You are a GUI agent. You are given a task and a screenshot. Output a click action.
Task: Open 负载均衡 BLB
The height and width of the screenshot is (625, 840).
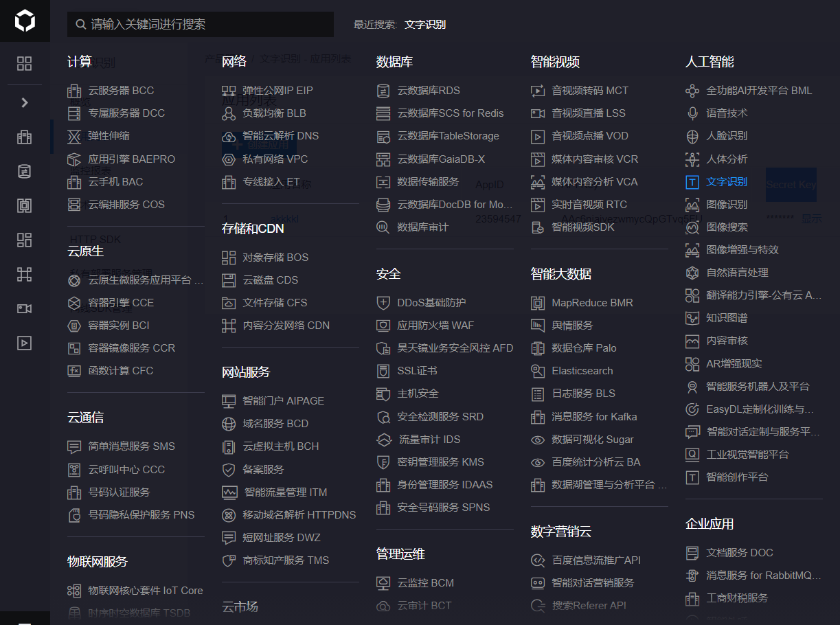pyautogui.click(x=274, y=113)
